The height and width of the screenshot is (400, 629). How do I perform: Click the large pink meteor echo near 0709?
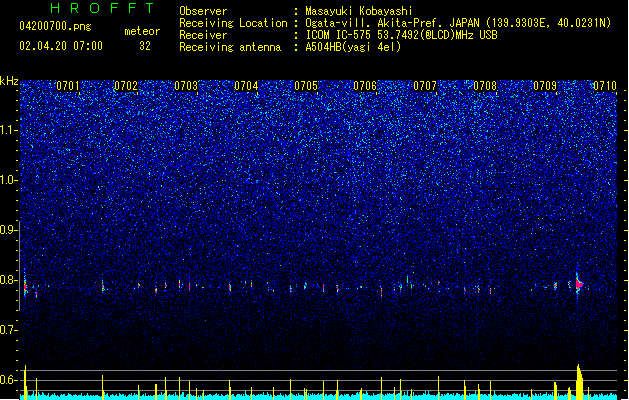(579, 284)
